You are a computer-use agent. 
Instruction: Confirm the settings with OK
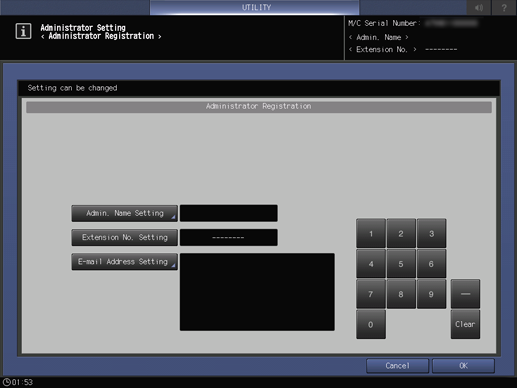(x=463, y=366)
